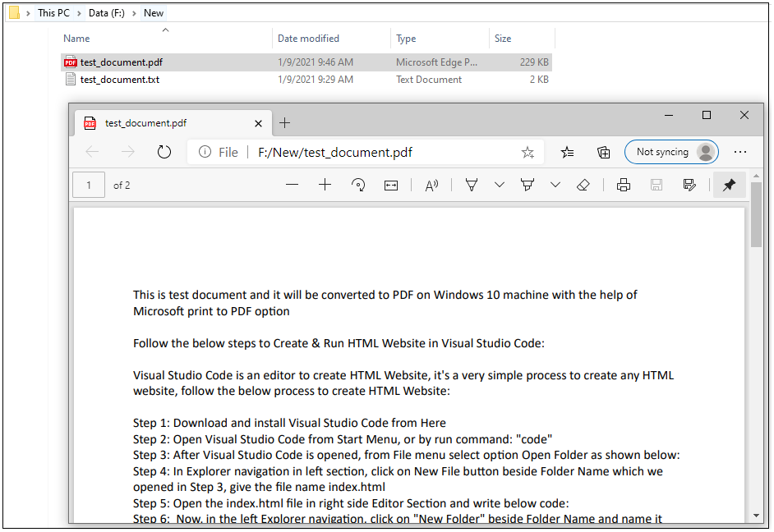Screen dimensions: 774x532
Task: Open the Settings and more ellipsis menu
Action: click(740, 152)
